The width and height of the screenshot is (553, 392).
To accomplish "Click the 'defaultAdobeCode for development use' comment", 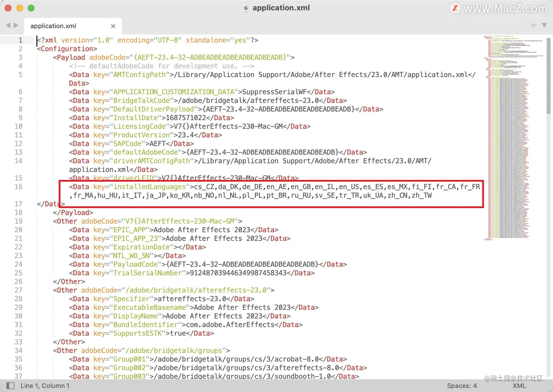I will tap(162, 66).
